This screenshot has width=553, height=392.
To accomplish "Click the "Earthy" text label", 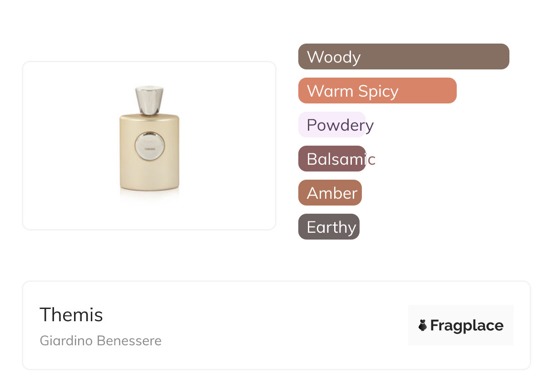I will (x=331, y=227).
